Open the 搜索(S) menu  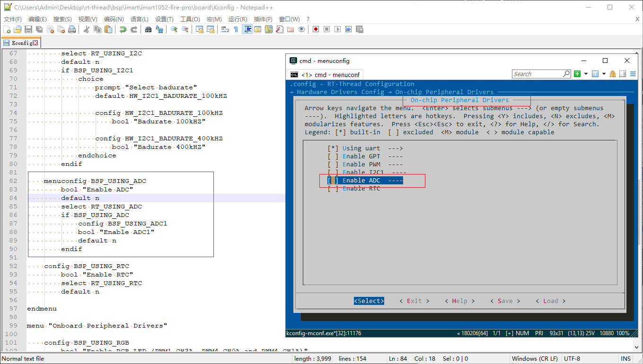tap(62, 19)
